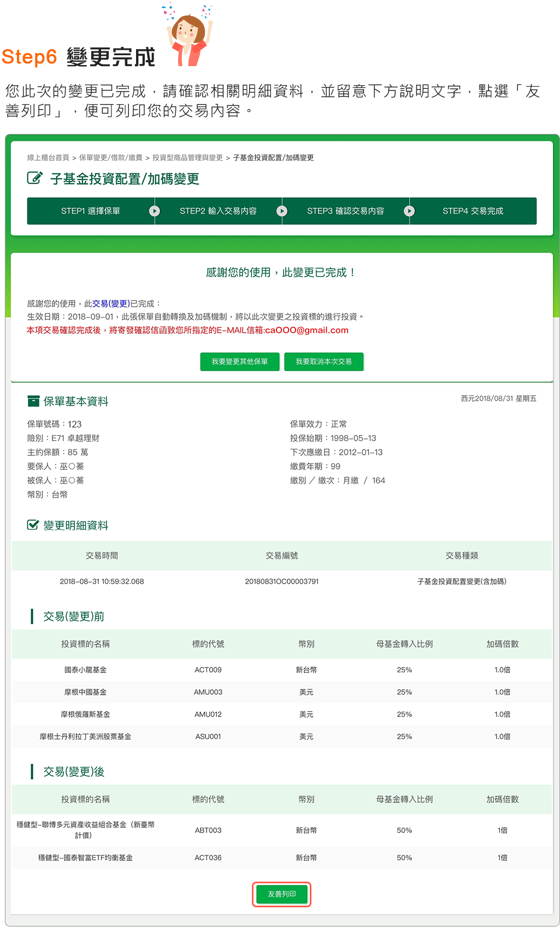Click the 摩根中國基金 row name
560x927 pixels.
(85, 692)
